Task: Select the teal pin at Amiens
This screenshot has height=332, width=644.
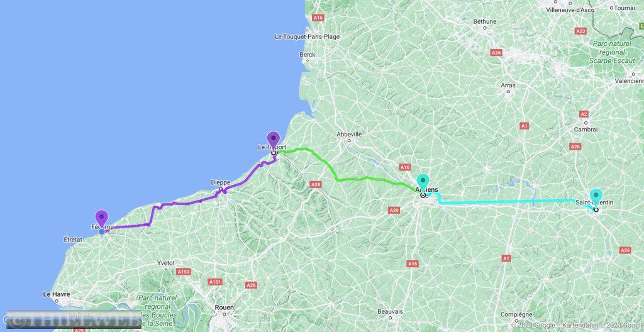Action: point(423,182)
